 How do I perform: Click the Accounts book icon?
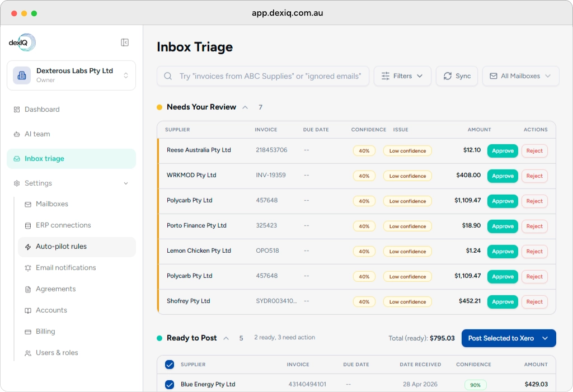point(28,310)
